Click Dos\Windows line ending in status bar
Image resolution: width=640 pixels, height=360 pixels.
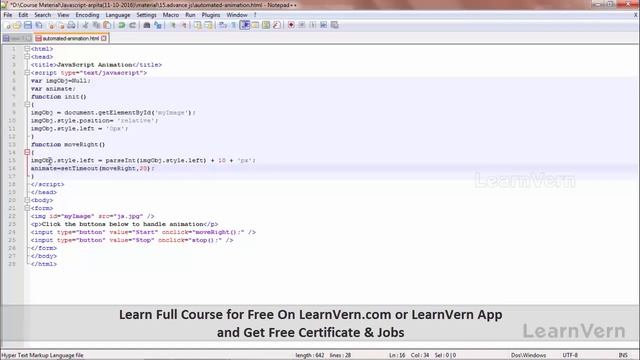pyautogui.click(x=528, y=355)
